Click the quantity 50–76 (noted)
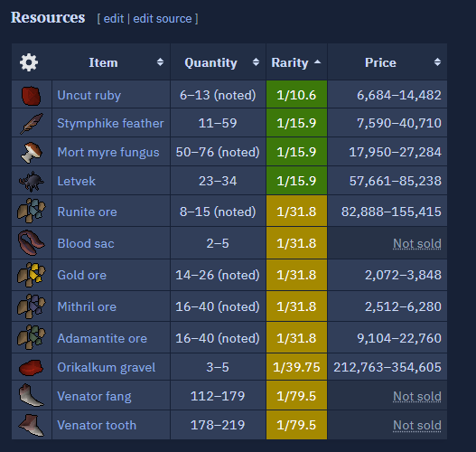 coord(218,152)
